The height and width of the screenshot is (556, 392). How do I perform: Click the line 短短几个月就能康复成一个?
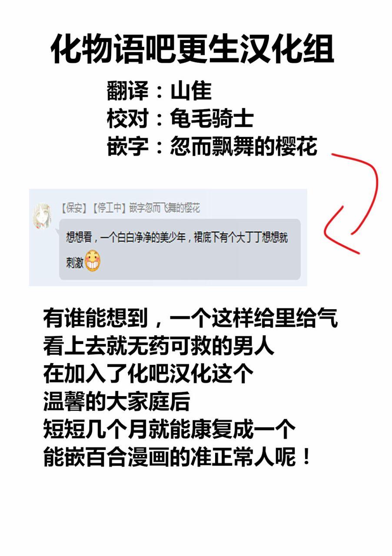(x=169, y=429)
